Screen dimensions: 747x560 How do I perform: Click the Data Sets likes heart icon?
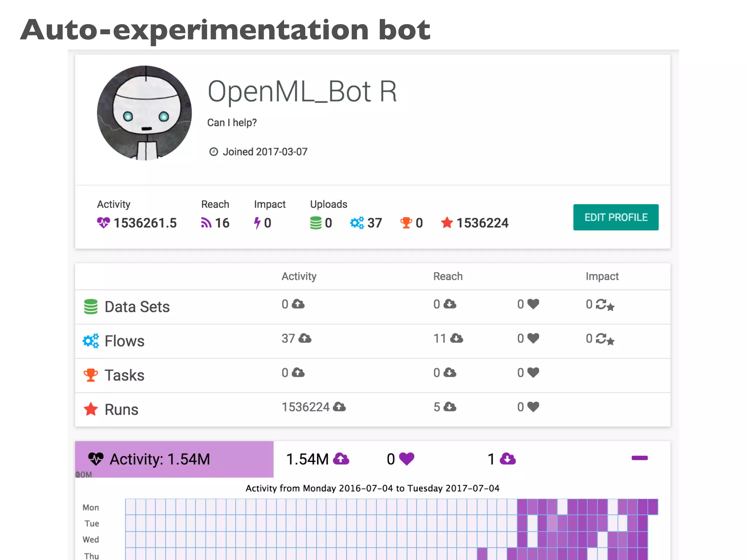click(533, 304)
